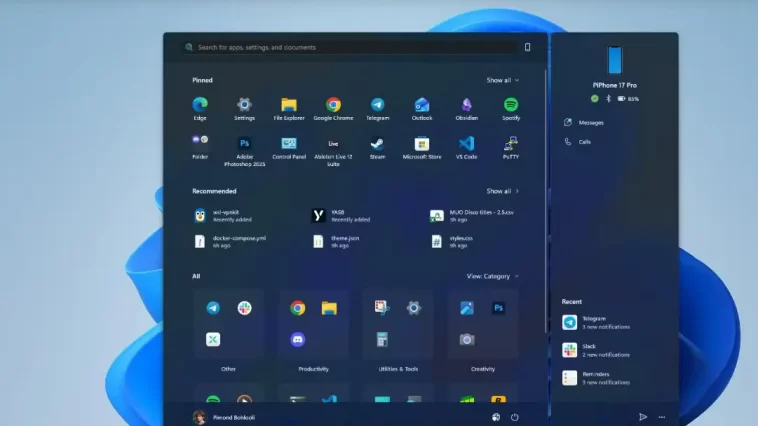Viewport: 758px width, 426px height.
Task: Click the phone battery status indicator
Action: pos(628,99)
